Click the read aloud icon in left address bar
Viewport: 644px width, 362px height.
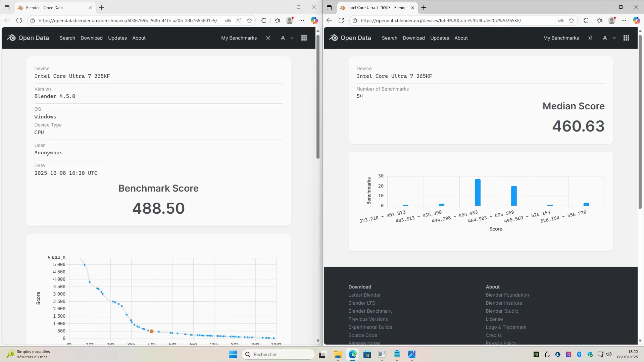coord(239,20)
